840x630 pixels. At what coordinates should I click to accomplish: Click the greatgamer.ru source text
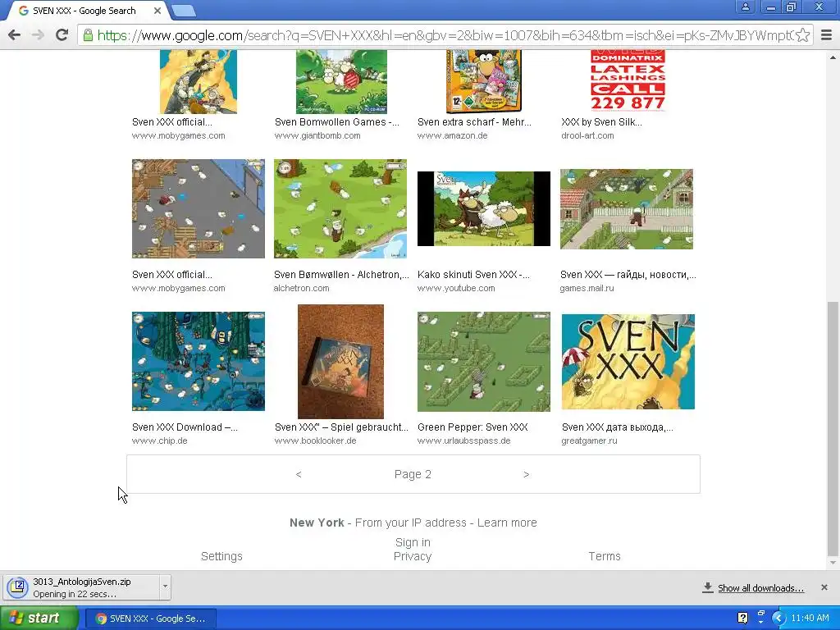(x=589, y=441)
